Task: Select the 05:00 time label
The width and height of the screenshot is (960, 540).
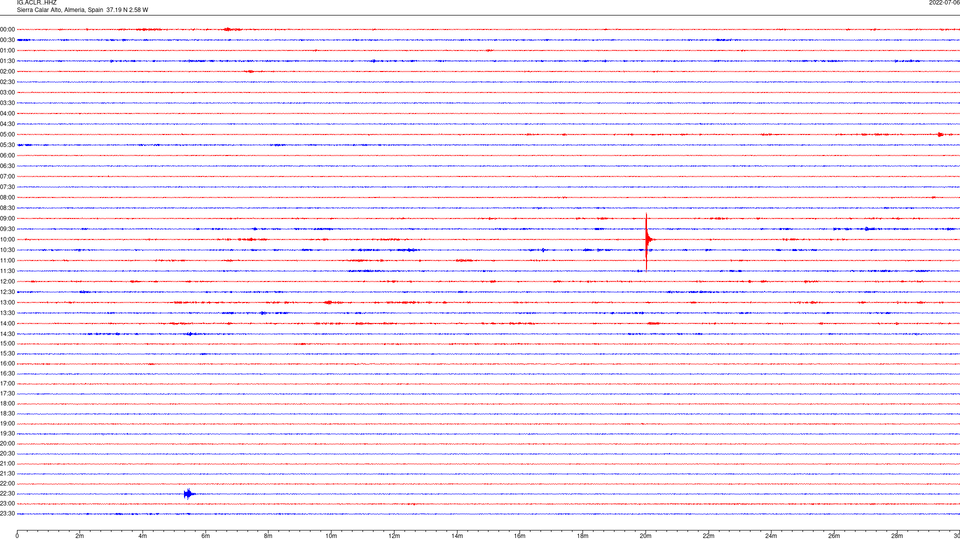Action: point(7,135)
